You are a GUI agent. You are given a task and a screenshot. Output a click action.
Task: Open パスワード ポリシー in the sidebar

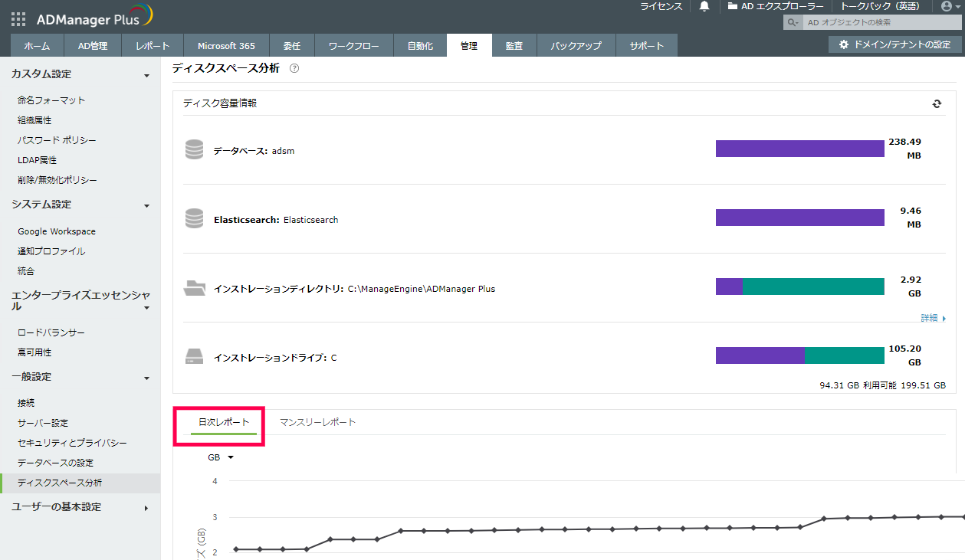point(57,140)
